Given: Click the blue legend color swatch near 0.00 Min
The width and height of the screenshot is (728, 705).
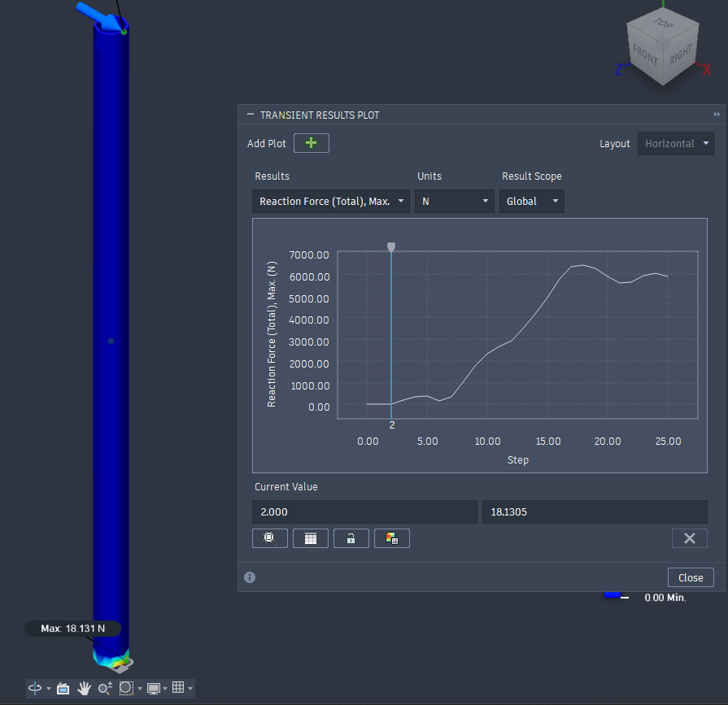Looking at the screenshot, I should [612, 595].
